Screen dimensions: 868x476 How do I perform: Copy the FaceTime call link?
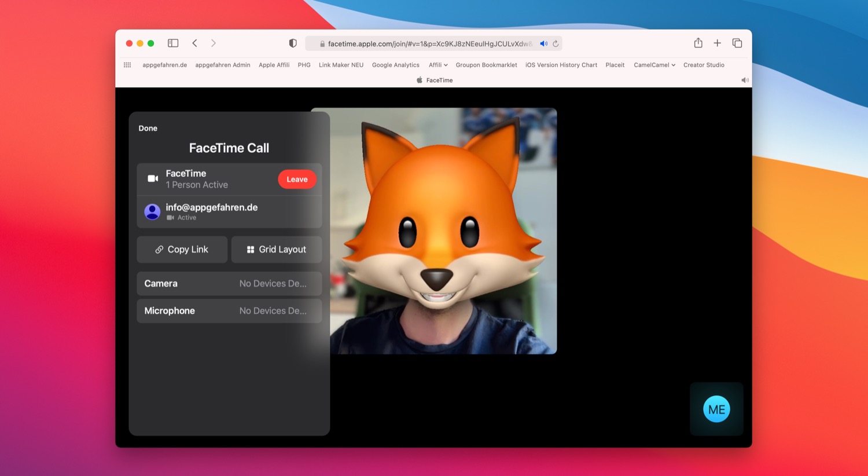point(182,250)
